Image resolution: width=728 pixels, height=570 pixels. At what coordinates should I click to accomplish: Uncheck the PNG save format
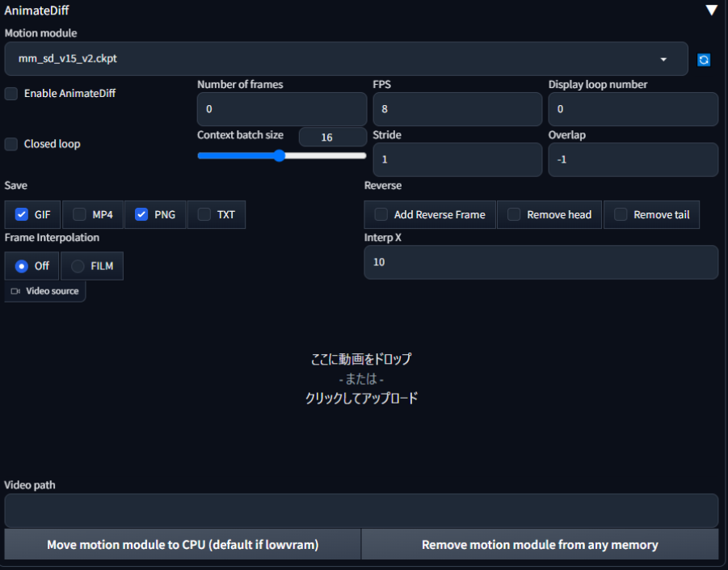(141, 215)
